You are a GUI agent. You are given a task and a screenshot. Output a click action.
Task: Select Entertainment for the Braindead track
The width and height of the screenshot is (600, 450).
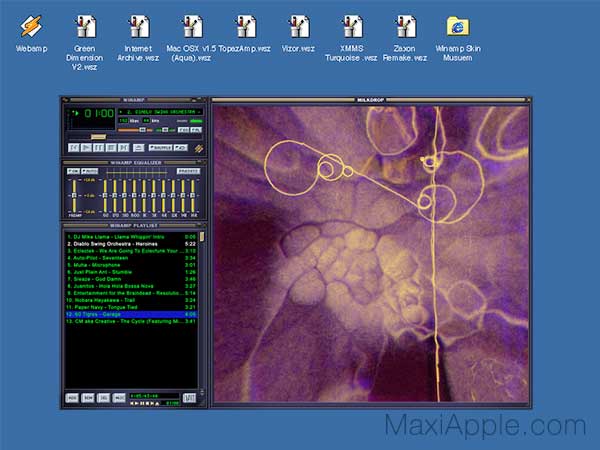131,293
